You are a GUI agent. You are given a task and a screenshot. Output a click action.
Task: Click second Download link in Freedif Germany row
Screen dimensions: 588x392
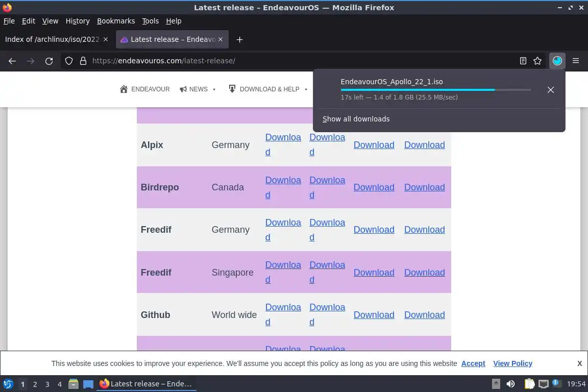(x=327, y=230)
